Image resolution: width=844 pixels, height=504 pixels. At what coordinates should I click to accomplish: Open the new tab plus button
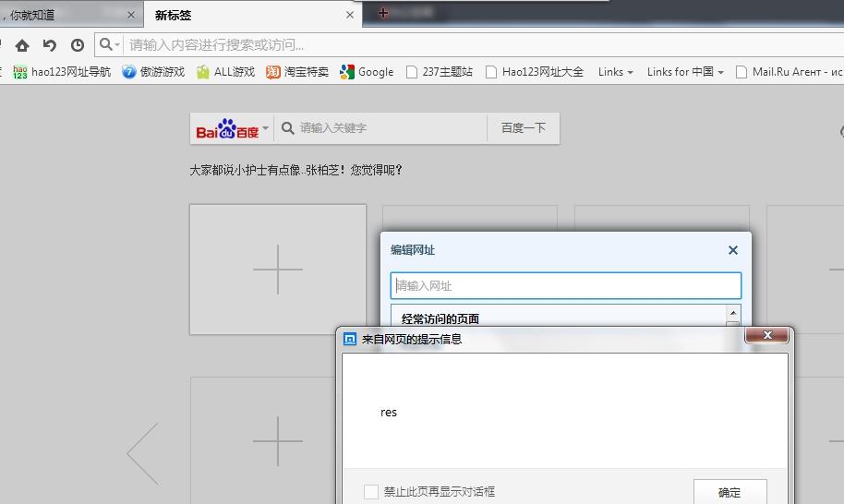[382, 13]
